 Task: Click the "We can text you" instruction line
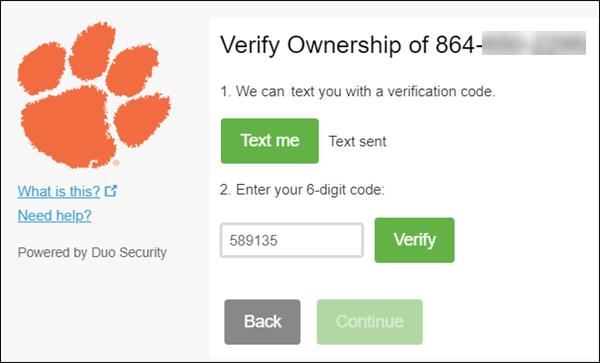click(358, 92)
